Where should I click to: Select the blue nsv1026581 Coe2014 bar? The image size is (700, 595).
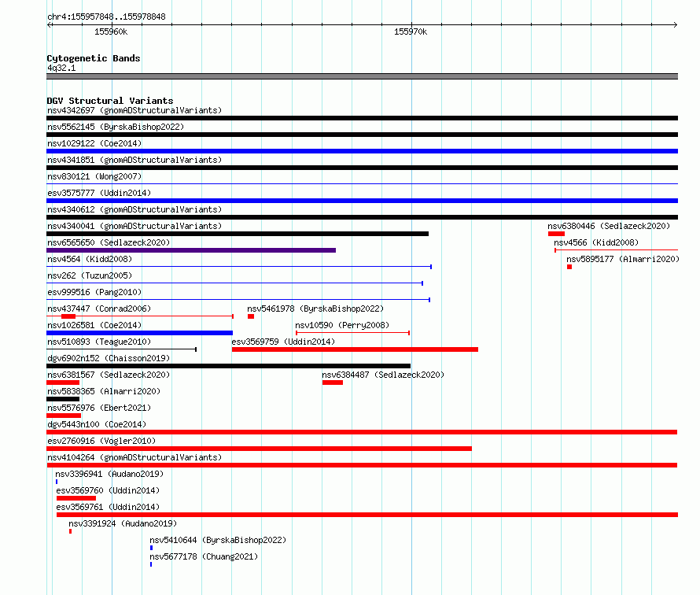(x=139, y=333)
